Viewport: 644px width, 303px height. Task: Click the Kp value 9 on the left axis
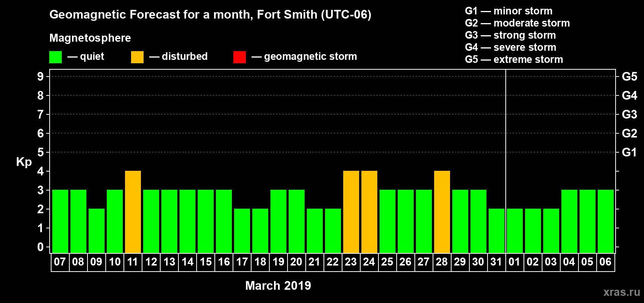pos(41,77)
